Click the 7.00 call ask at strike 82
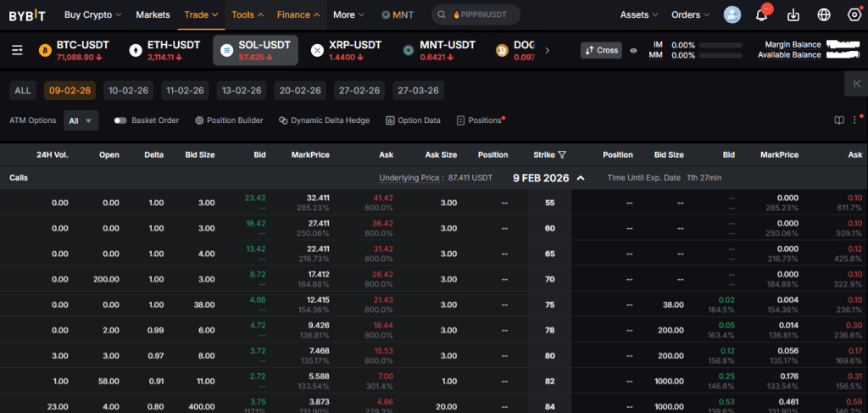868x413 pixels. point(386,377)
